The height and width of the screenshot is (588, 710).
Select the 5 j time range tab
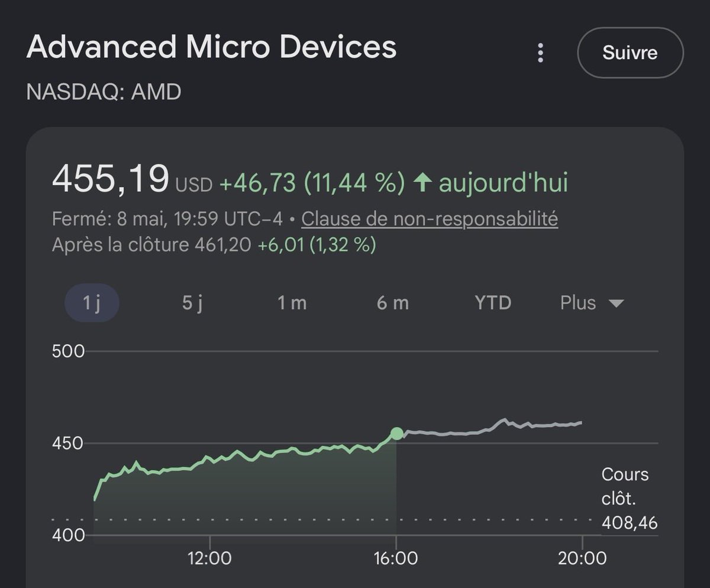pyautogui.click(x=192, y=303)
